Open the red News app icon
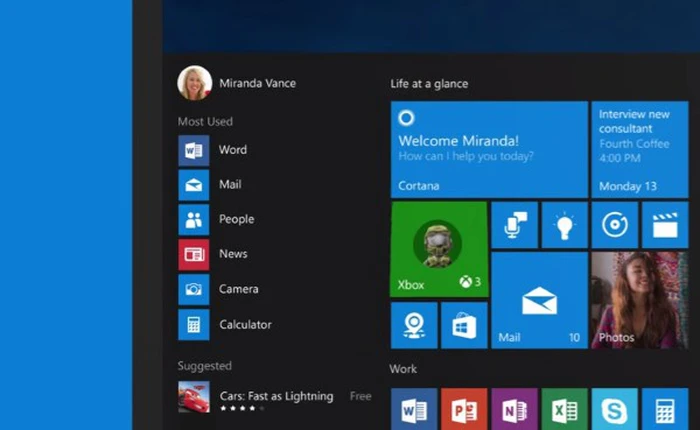 (194, 255)
